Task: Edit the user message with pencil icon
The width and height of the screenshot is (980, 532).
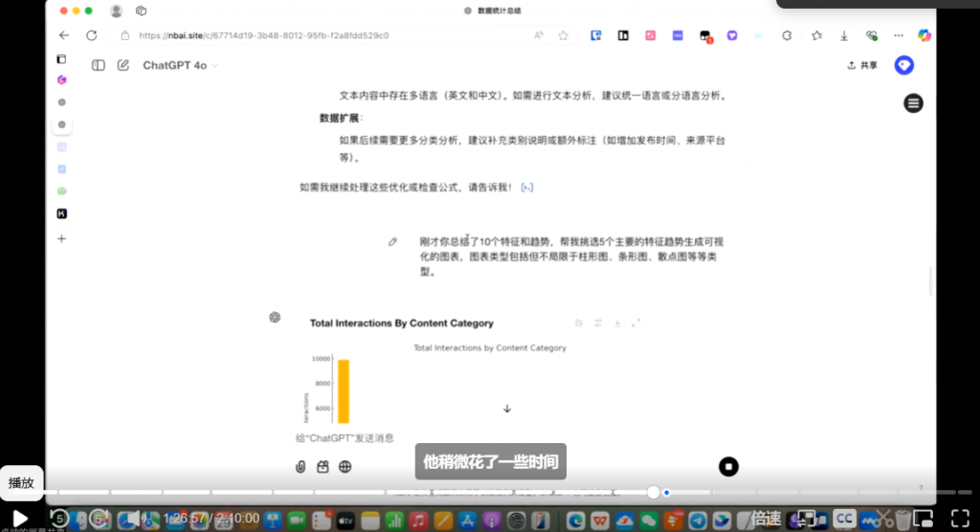Action: (392, 242)
